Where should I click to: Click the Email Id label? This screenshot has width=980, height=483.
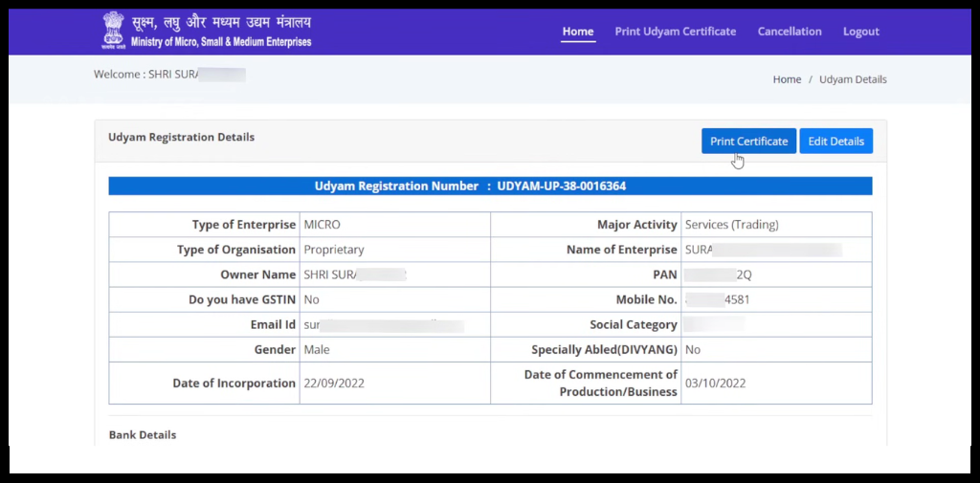(273, 325)
